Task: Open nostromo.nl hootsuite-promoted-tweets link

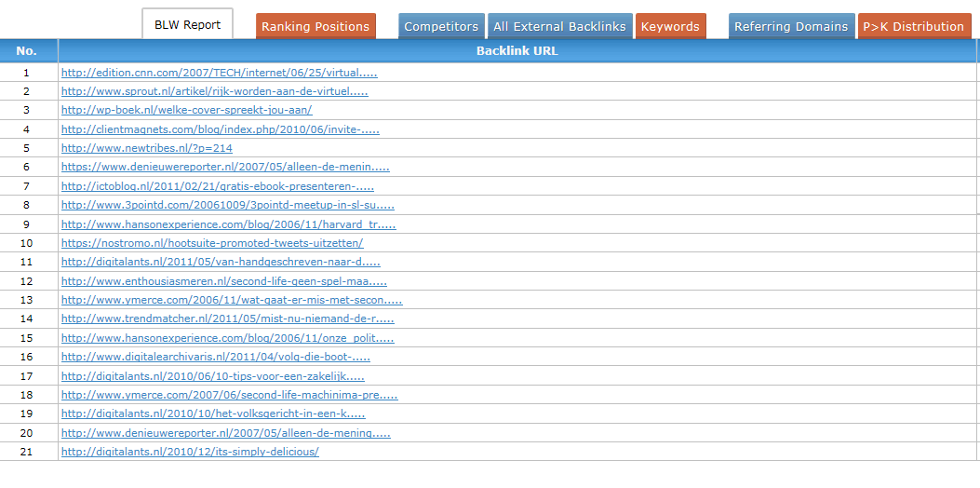Action: click(212, 243)
